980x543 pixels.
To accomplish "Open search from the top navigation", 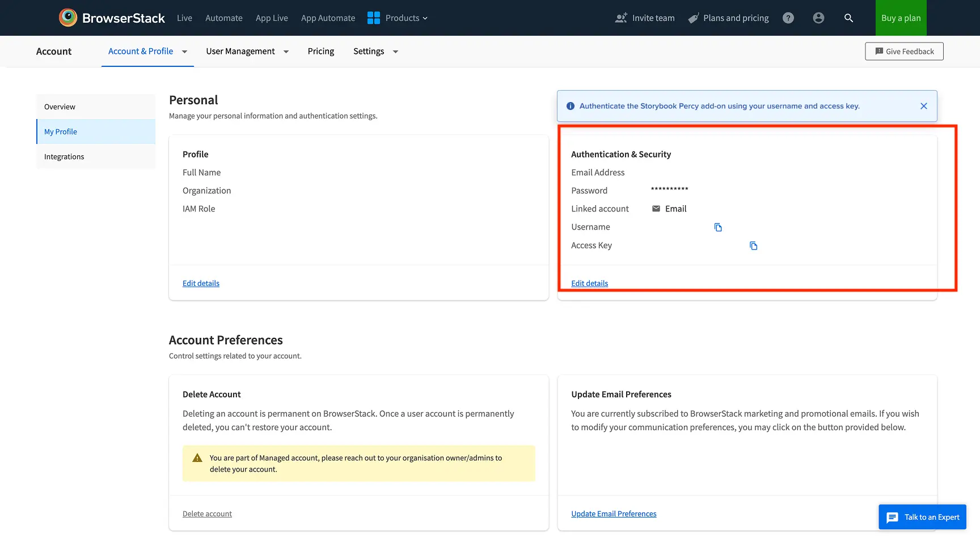I will pyautogui.click(x=849, y=18).
